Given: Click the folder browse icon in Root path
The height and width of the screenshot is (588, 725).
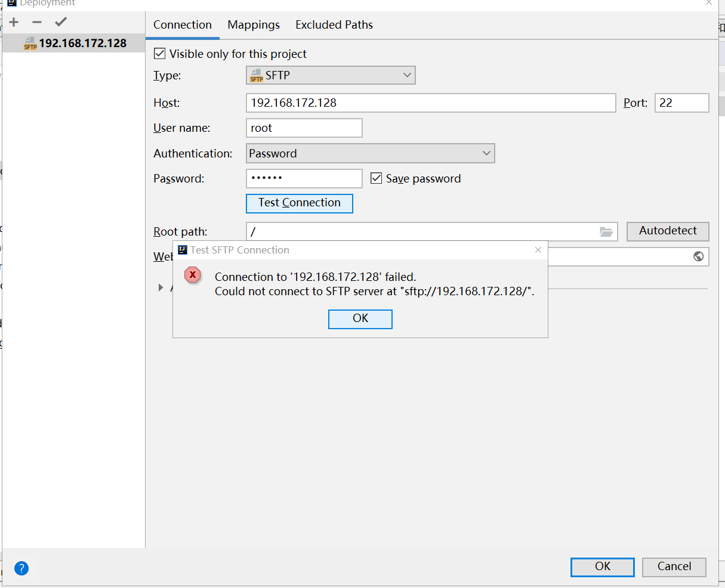Looking at the screenshot, I should [606, 231].
